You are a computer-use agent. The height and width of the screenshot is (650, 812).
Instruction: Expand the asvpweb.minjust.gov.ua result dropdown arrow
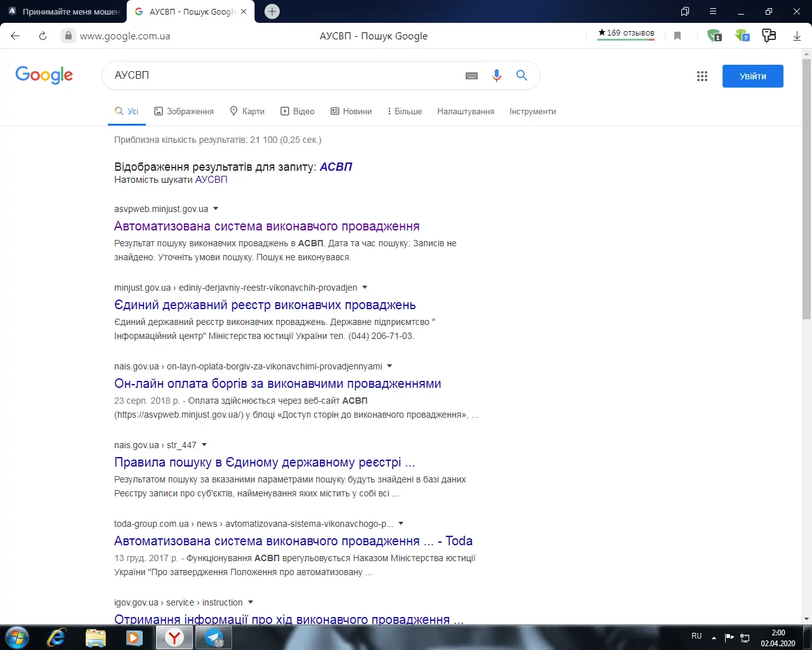point(216,209)
